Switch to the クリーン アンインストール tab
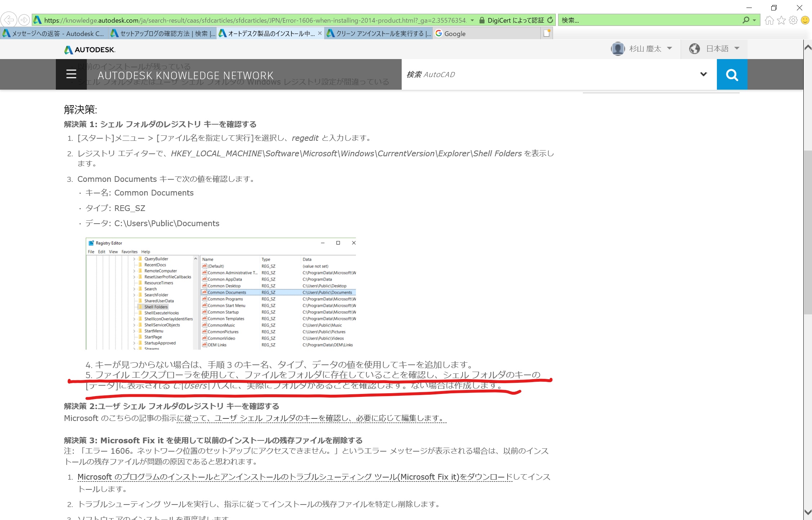 click(378, 33)
